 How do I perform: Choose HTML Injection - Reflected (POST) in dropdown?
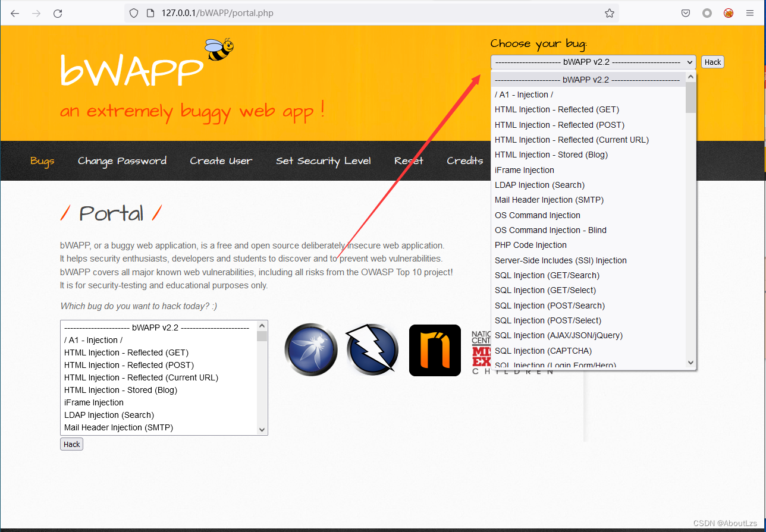(x=588, y=125)
